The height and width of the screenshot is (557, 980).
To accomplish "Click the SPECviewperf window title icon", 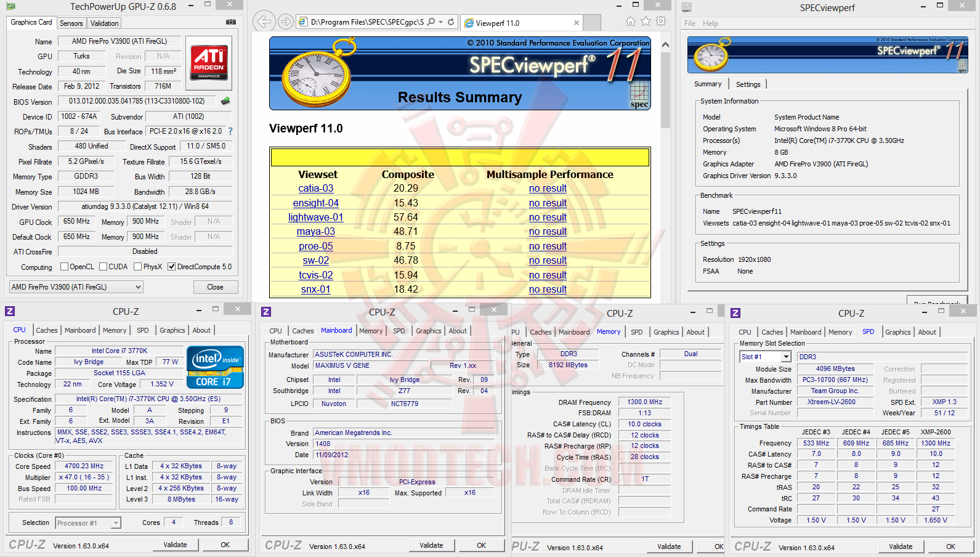I will point(687,7).
